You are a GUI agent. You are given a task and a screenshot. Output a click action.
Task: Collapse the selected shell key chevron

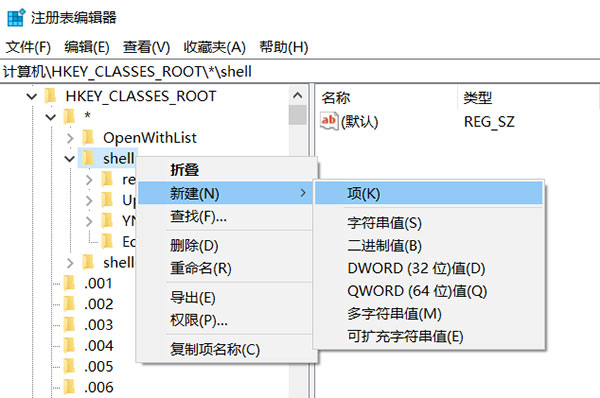click(69, 158)
